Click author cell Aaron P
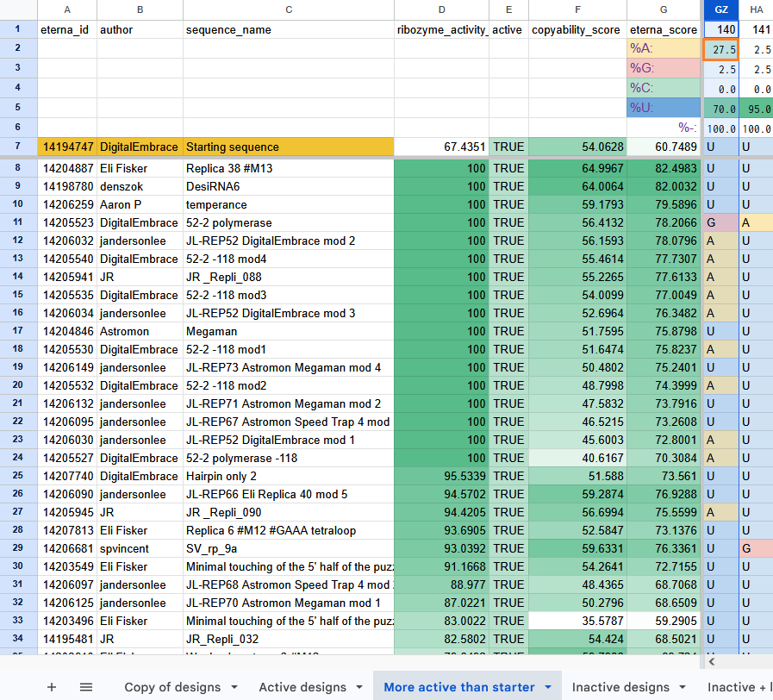 [140, 204]
